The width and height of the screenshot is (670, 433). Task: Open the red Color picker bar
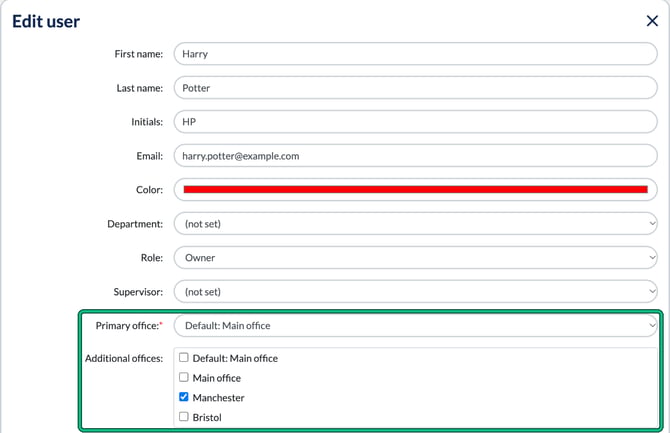point(415,189)
